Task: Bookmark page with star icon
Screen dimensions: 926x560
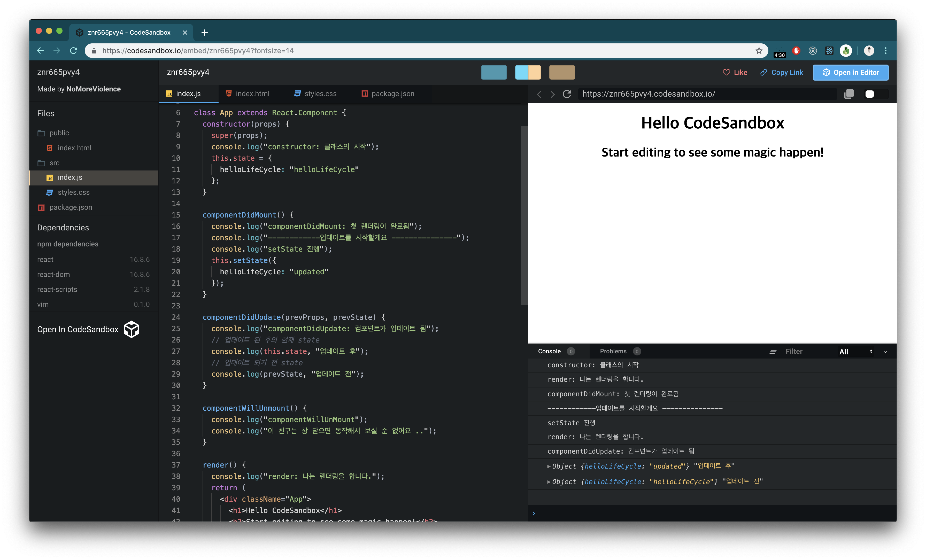Action: coord(759,51)
